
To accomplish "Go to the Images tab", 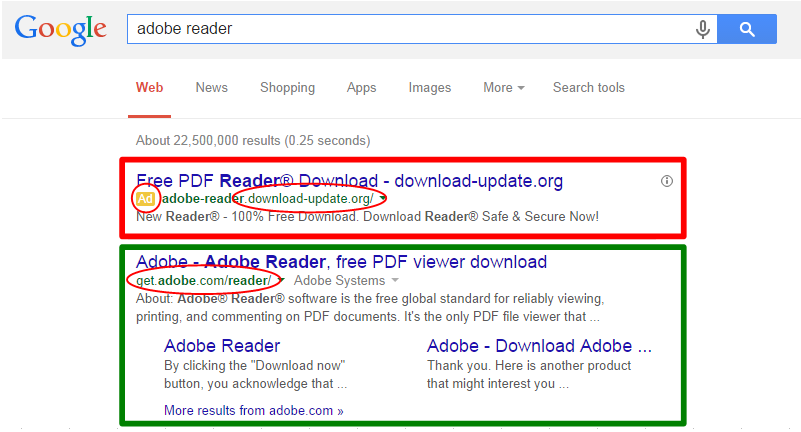I will coord(429,88).
